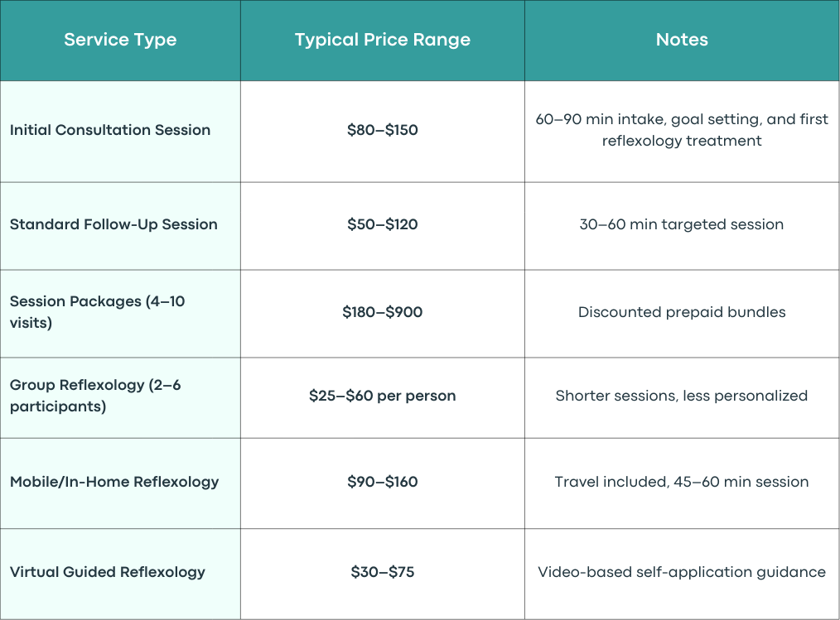Select the $90–$160 price cell
840x620 pixels.
(383, 483)
